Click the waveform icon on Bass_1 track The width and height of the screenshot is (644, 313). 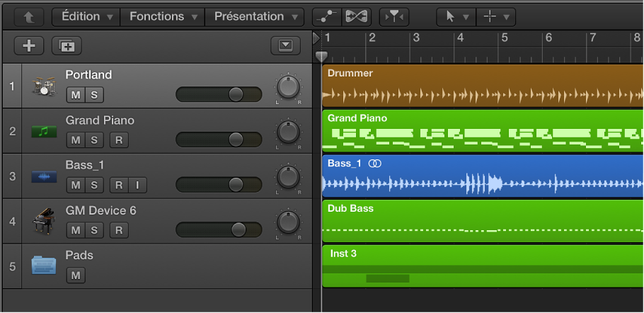[x=43, y=176]
